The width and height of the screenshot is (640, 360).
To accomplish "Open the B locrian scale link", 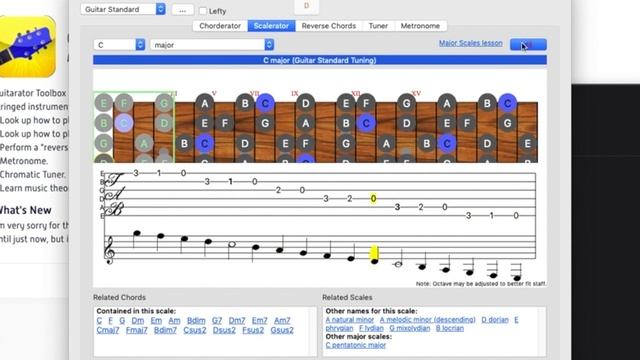I will [x=450, y=328].
